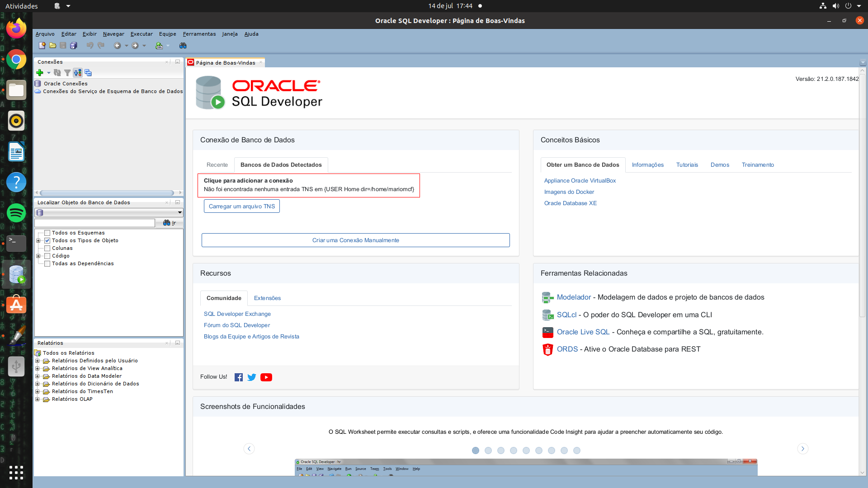This screenshot has width=868, height=488.
Task: Expand the Código tree node
Action: point(38,256)
